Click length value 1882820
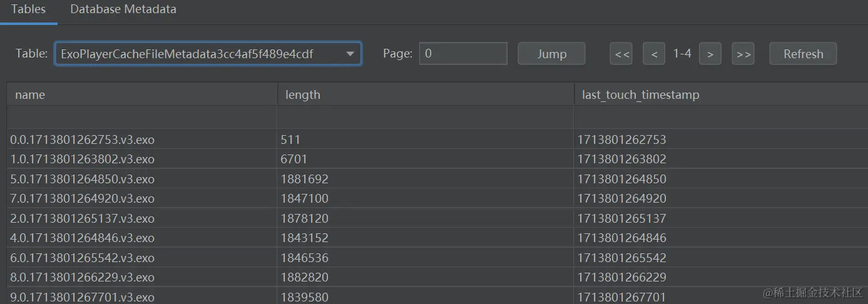This screenshot has width=868, height=304. coord(426,277)
